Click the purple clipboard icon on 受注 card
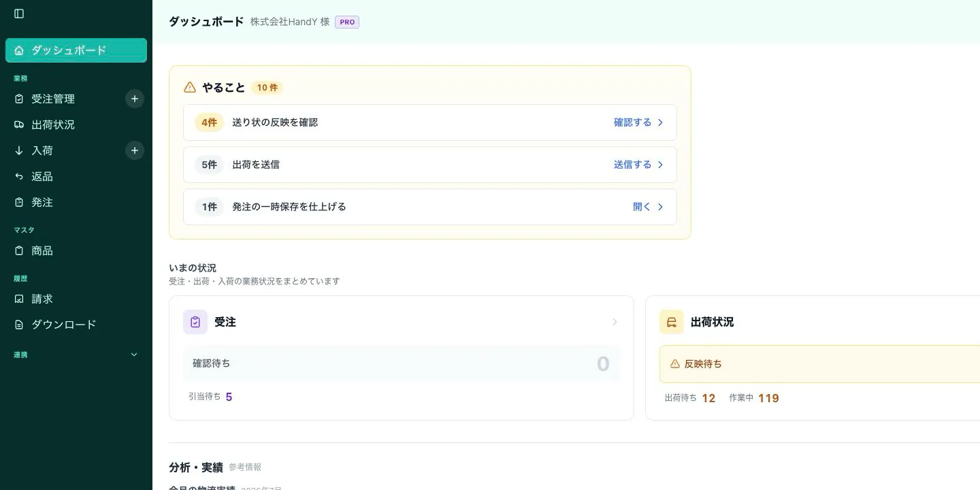The height and width of the screenshot is (490, 980). coord(195,322)
